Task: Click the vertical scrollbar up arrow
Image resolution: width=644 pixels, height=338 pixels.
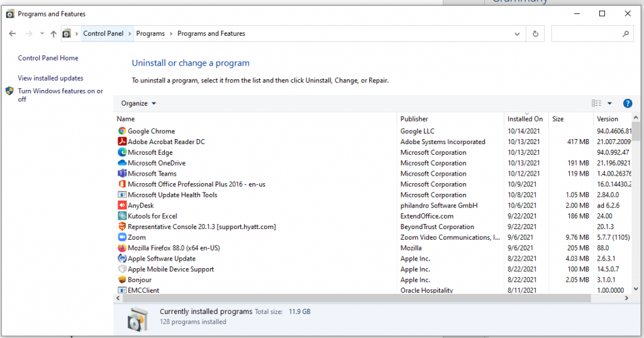Action: (x=636, y=118)
